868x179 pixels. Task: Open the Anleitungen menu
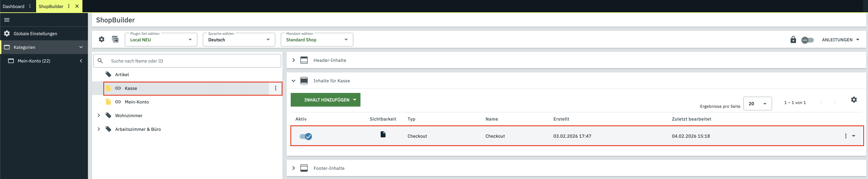(x=840, y=40)
